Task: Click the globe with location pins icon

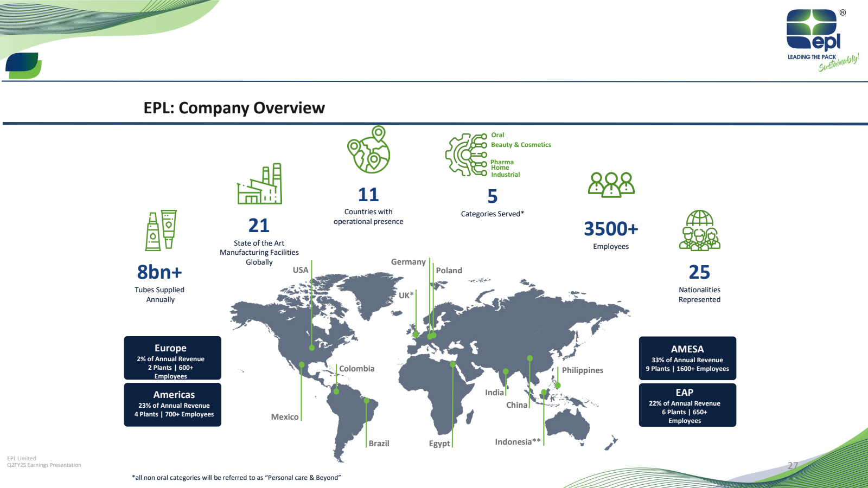Action: click(369, 150)
